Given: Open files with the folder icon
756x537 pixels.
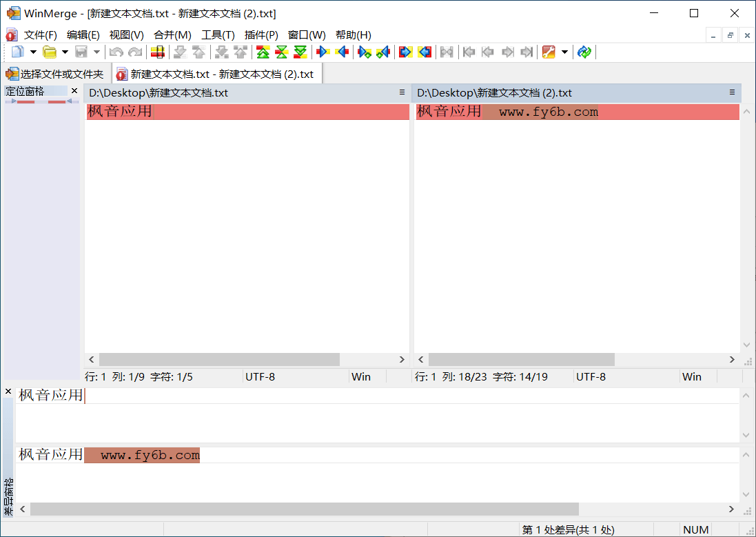Looking at the screenshot, I should pyautogui.click(x=49, y=52).
